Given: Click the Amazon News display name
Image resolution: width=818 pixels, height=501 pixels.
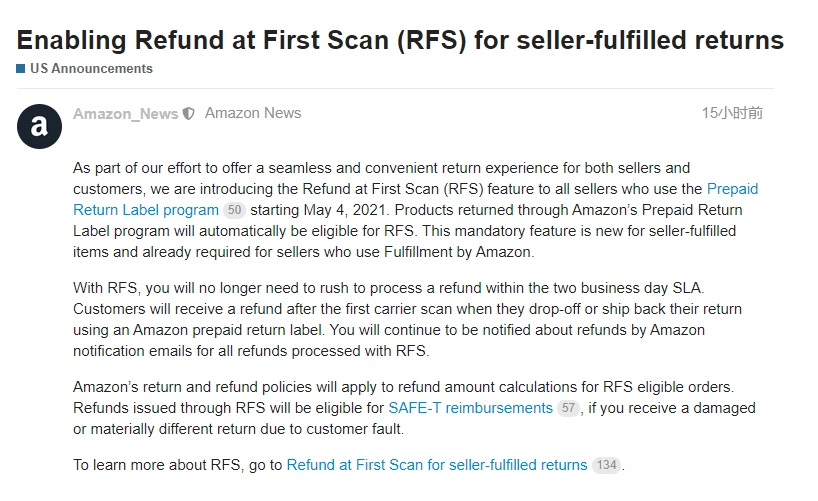Looking at the screenshot, I should click(253, 113).
